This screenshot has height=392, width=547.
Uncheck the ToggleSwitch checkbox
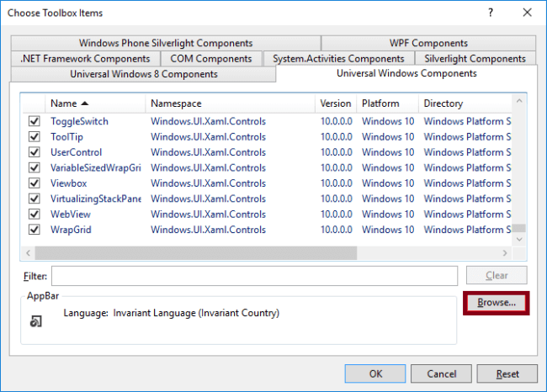click(x=35, y=121)
